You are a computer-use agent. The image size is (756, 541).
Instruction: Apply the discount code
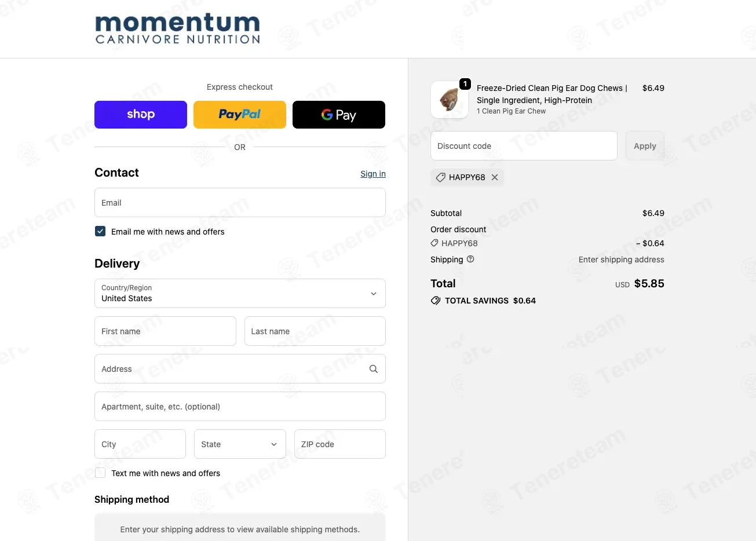click(645, 146)
